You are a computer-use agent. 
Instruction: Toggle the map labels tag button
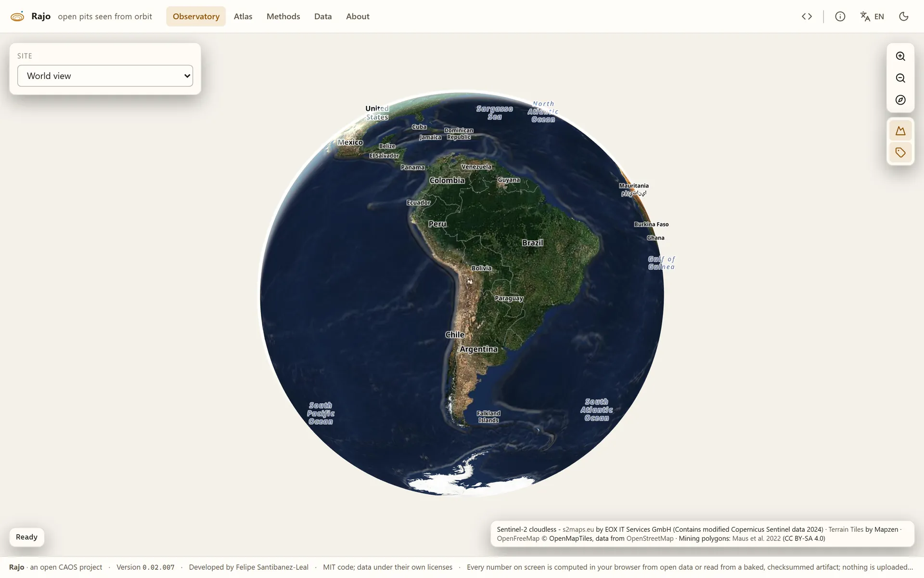coord(900,153)
